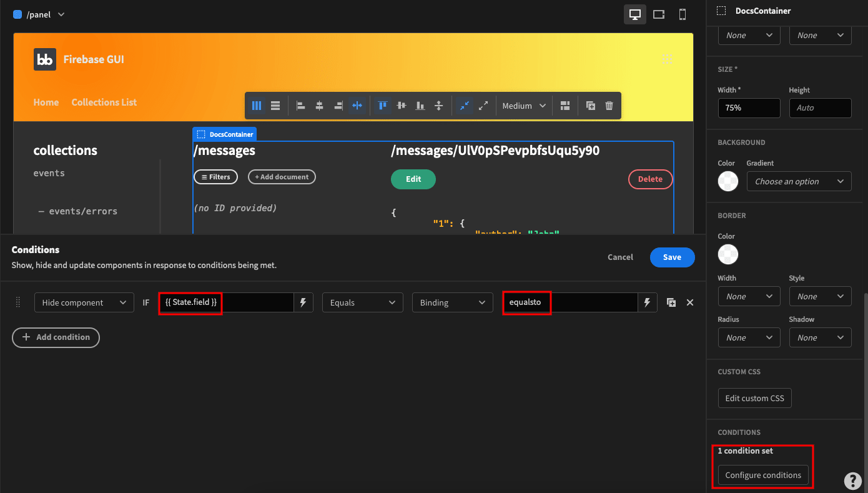Open Edit custom CSS
This screenshot has height=493, width=868.
755,398
